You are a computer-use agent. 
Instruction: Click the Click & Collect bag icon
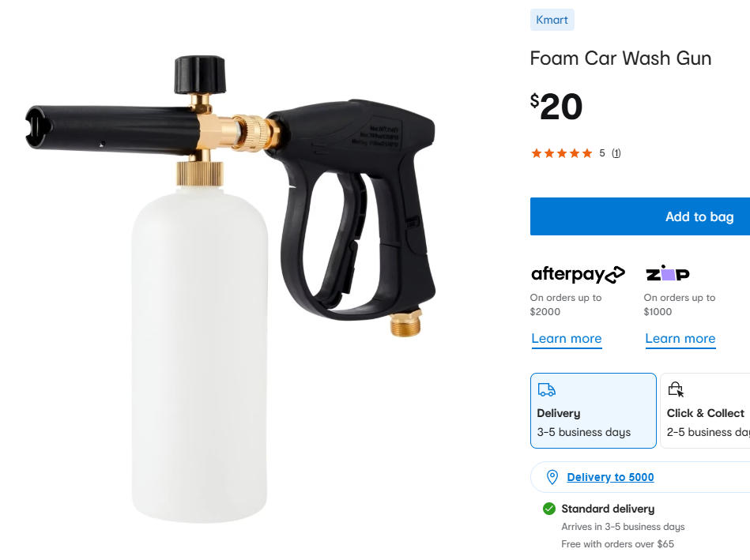pyautogui.click(x=676, y=389)
